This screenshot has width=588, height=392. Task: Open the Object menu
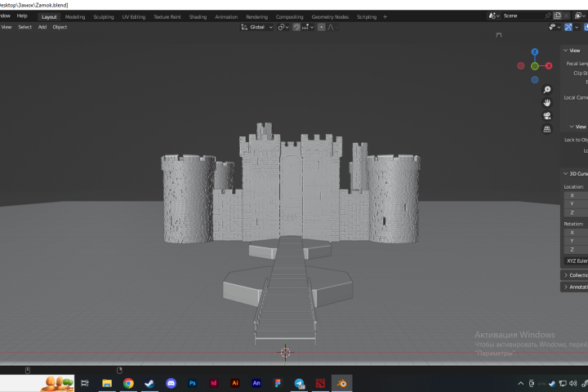click(x=60, y=27)
